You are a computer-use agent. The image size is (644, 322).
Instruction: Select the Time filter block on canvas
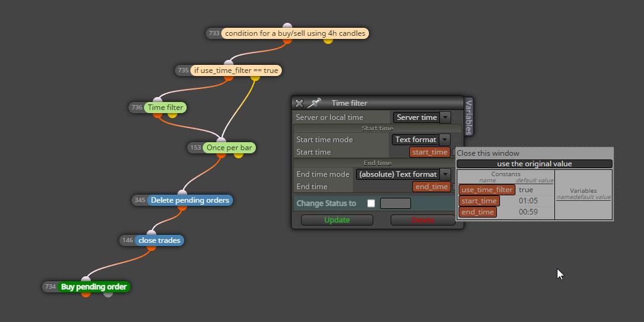[166, 108]
